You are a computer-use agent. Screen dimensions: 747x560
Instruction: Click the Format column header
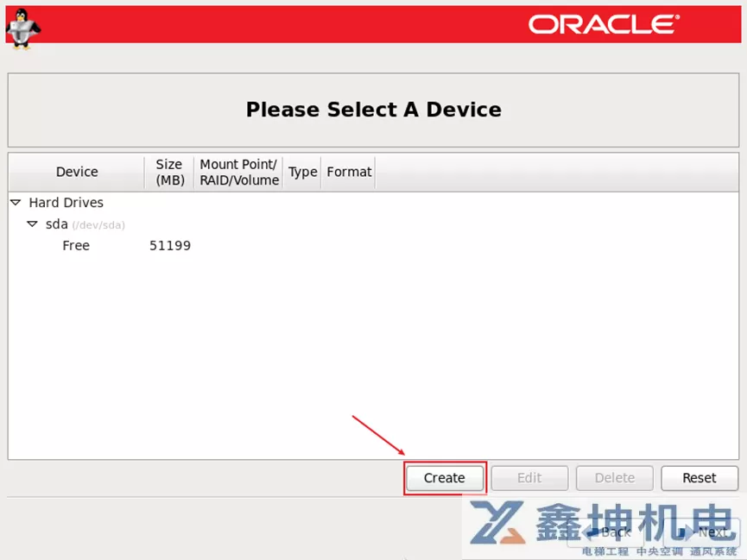pos(349,172)
